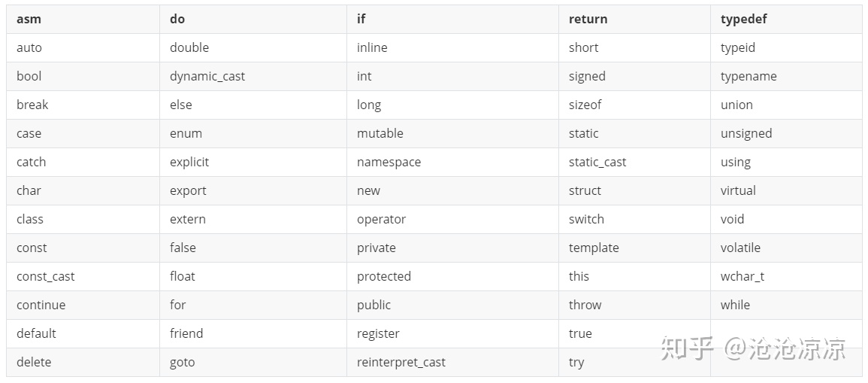
Task: Click the 'typename' keyword
Action: click(748, 76)
